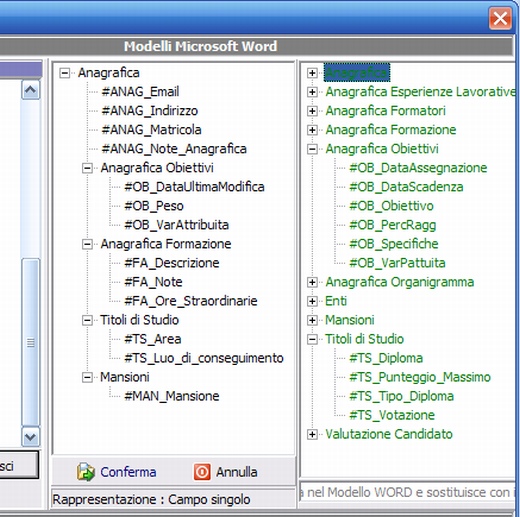Select #FA_Note field

click(x=153, y=282)
